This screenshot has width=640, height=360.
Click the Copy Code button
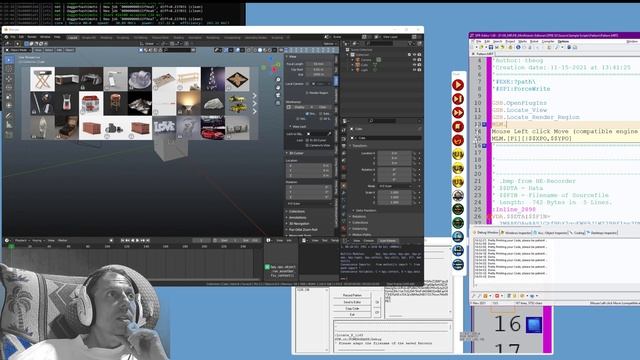[352, 309]
